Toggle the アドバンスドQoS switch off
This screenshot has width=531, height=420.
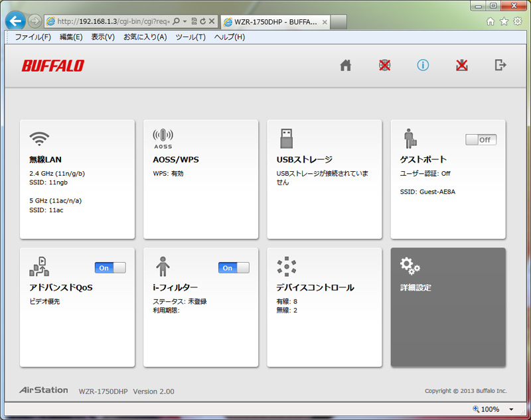tap(110, 267)
